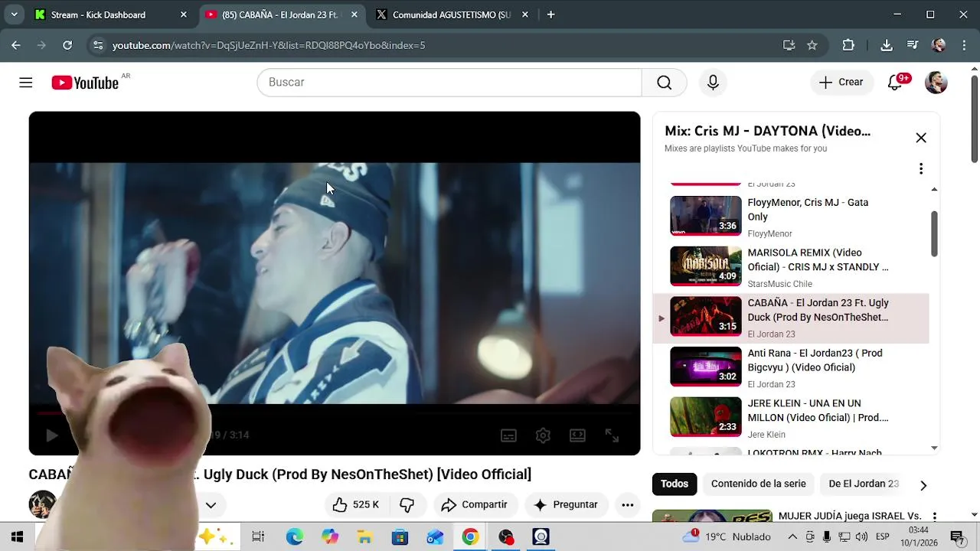The height and width of the screenshot is (551, 980).
Task: Show hidden tray icons
Action: (x=792, y=537)
